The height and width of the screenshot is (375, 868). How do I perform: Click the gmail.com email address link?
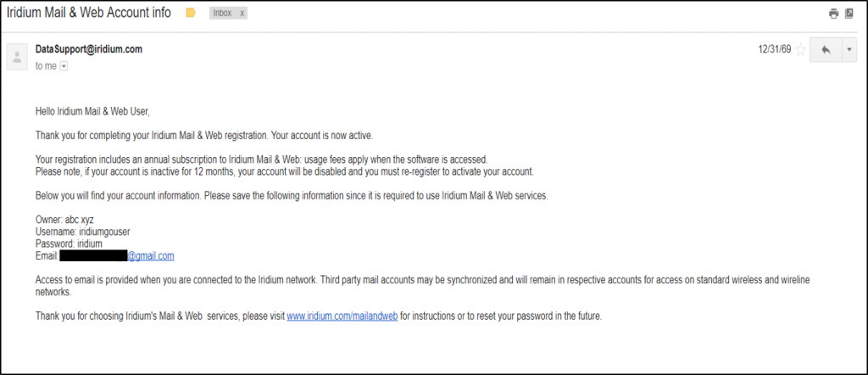click(x=151, y=255)
